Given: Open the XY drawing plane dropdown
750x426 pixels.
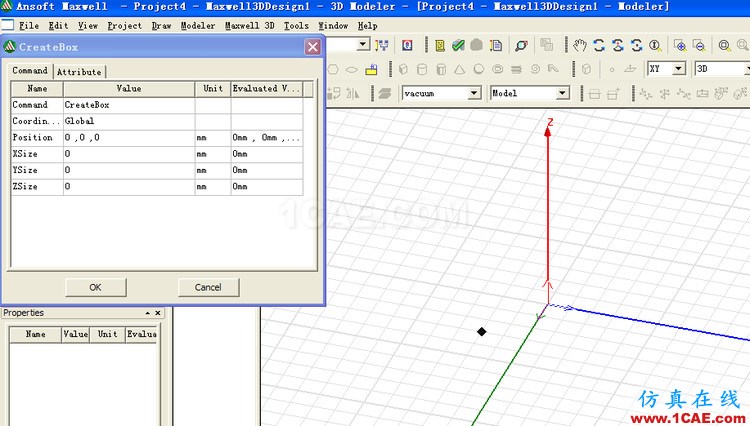Looking at the screenshot, I should (x=678, y=69).
